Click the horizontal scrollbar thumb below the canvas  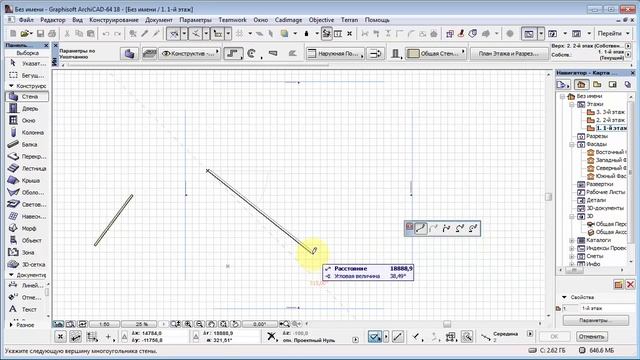(x=447, y=324)
